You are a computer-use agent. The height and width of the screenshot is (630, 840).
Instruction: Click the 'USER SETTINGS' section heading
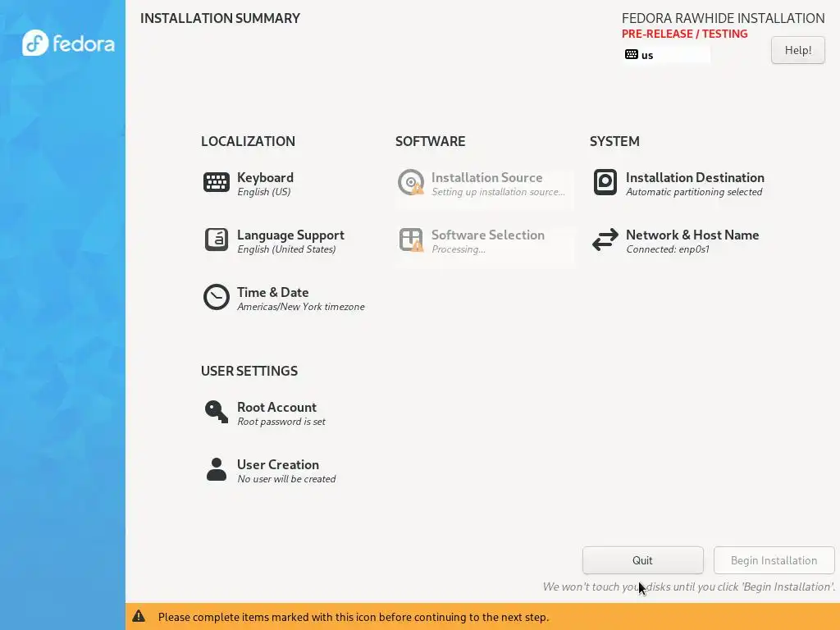[x=249, y=372]
